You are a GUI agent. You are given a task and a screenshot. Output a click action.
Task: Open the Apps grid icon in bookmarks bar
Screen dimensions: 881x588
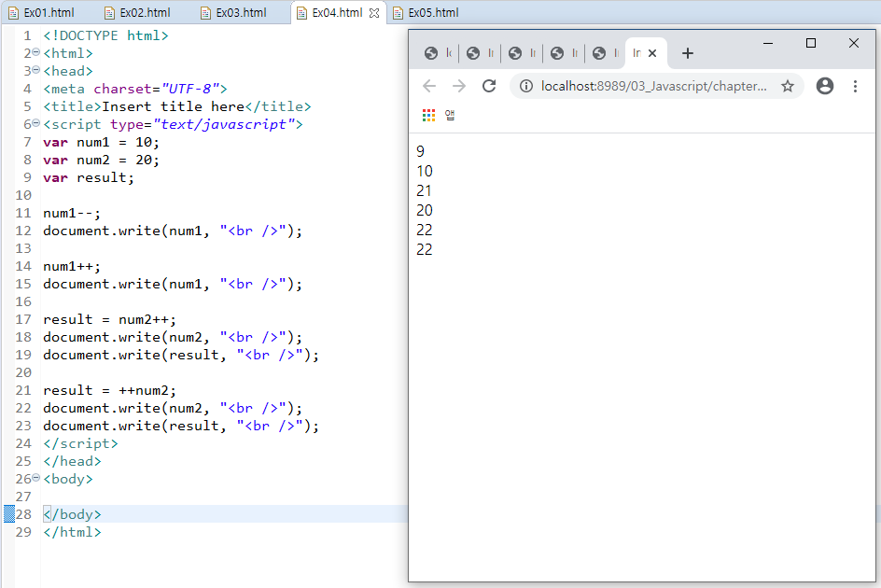428,115
